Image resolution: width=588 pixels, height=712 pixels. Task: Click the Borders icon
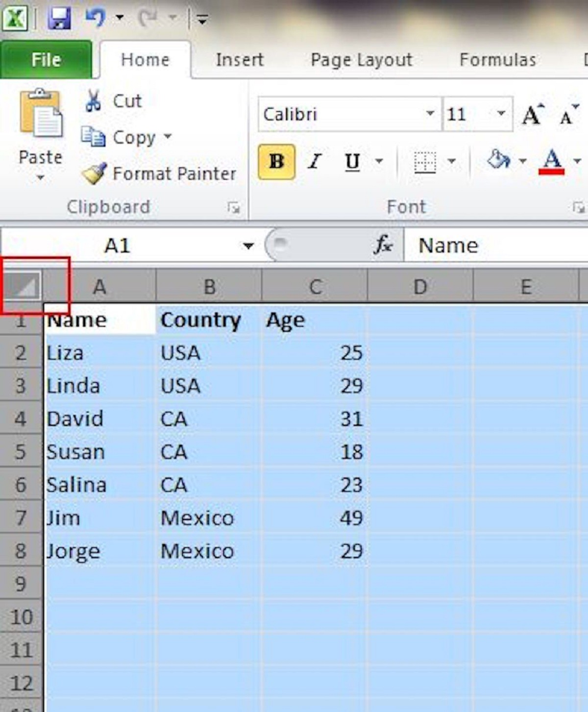pos(424,161)
